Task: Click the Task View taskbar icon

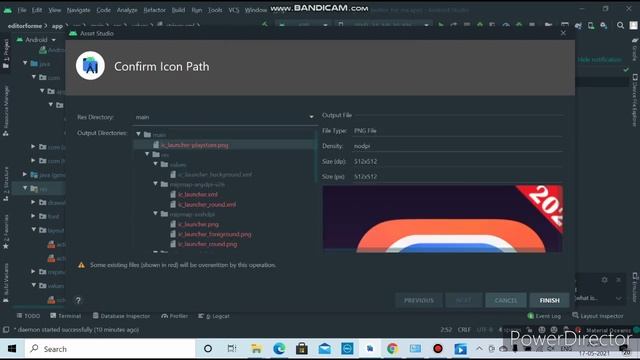Action: point(232,349)
